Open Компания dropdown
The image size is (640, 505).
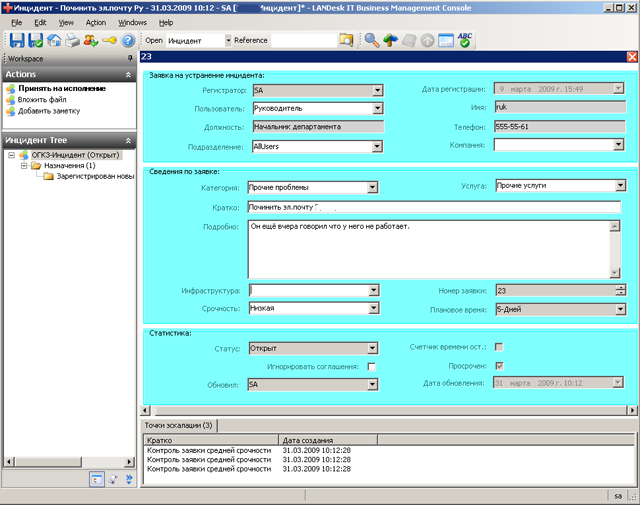point(619,145)
